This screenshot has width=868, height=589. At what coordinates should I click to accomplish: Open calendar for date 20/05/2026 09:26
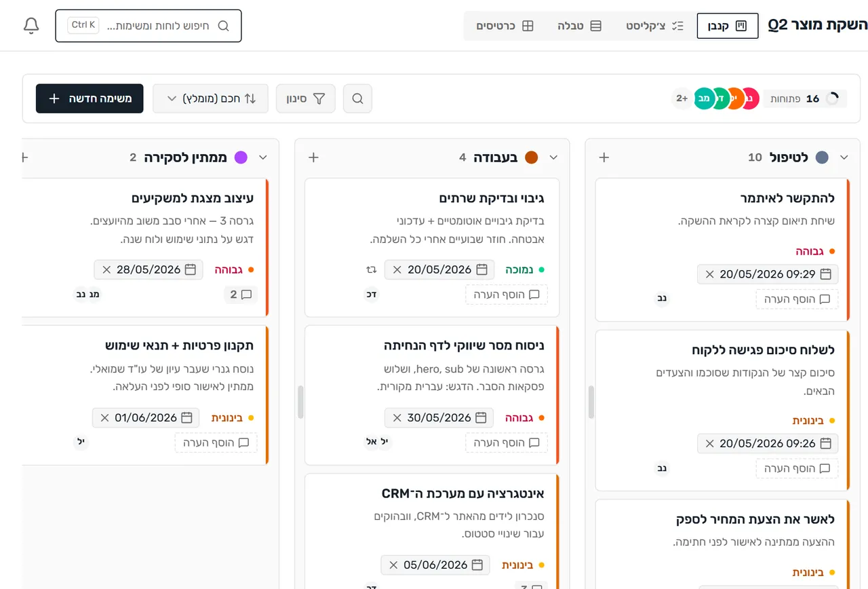[x=825, y=443]
